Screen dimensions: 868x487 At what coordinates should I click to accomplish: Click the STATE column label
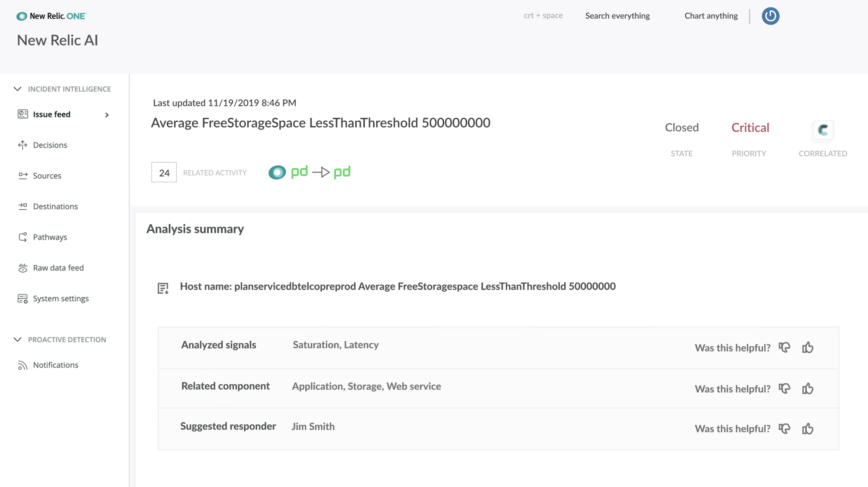point(681,153)
